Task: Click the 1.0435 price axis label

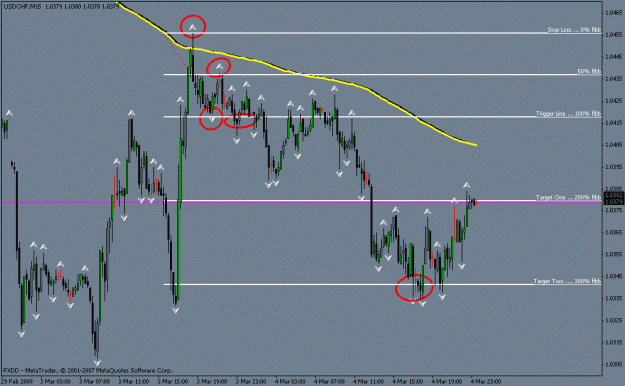Action: click(x=613, y=79)
